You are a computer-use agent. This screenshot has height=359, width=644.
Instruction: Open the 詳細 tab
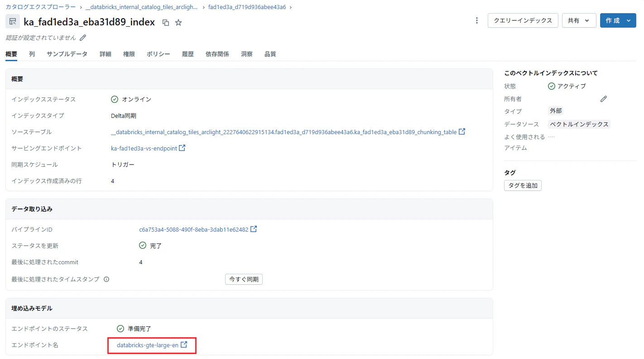pyautogui.click(x=106, y=54)
